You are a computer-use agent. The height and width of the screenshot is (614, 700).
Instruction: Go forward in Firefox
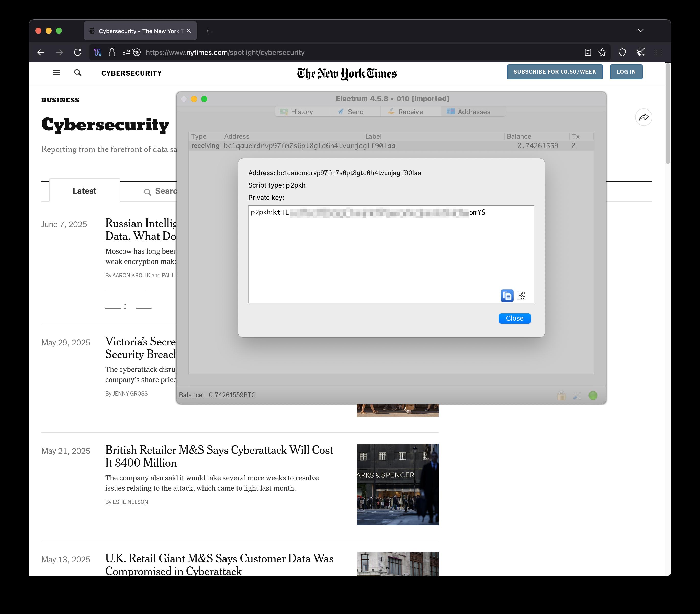tap(59, 52)
